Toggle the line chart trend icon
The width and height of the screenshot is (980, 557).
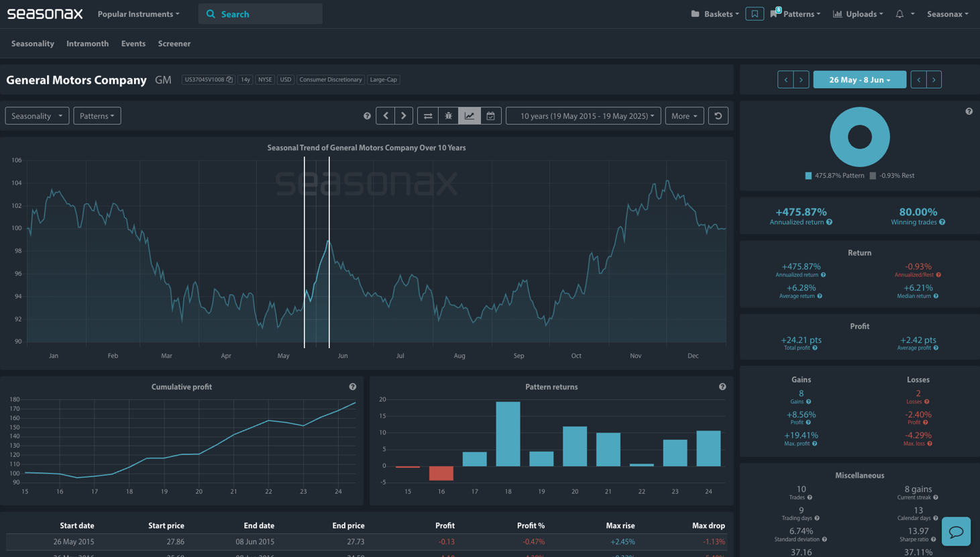[x=470, y=116]
